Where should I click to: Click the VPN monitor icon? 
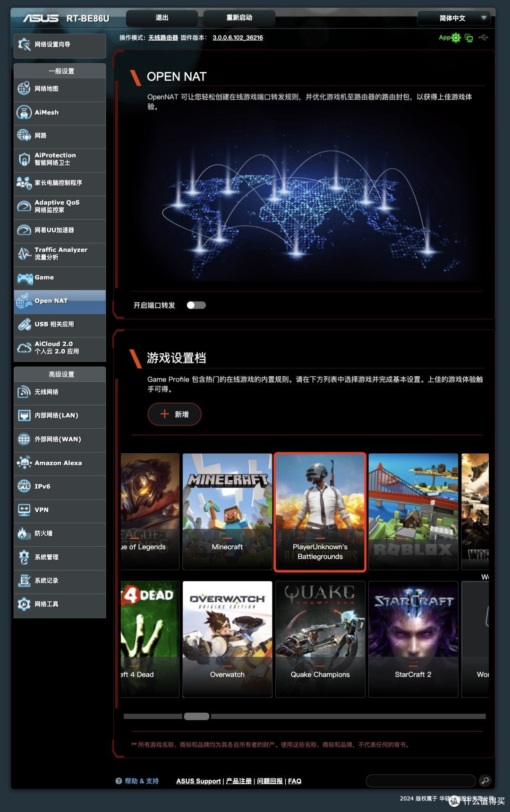point(24,510)
